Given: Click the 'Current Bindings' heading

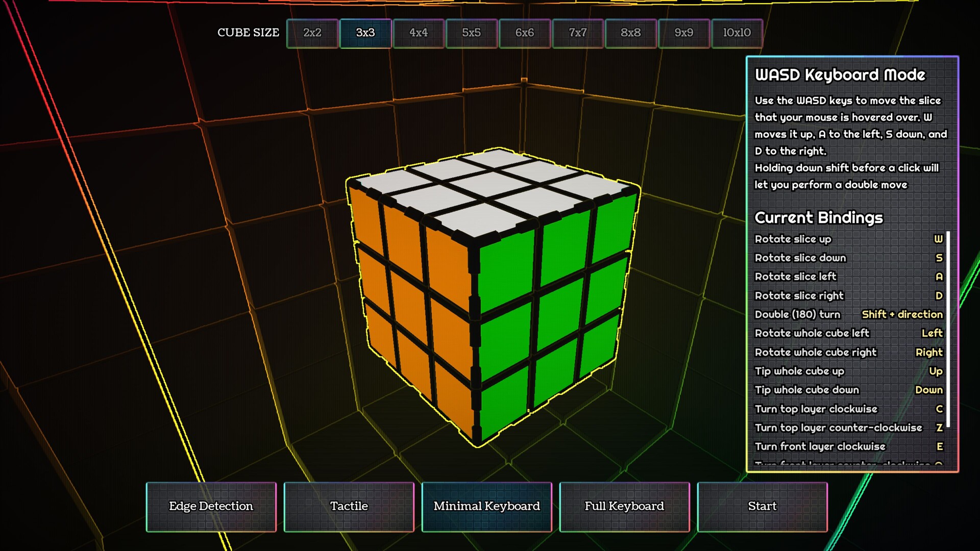Looking at the screenshot, I should (x=819, y=218).
